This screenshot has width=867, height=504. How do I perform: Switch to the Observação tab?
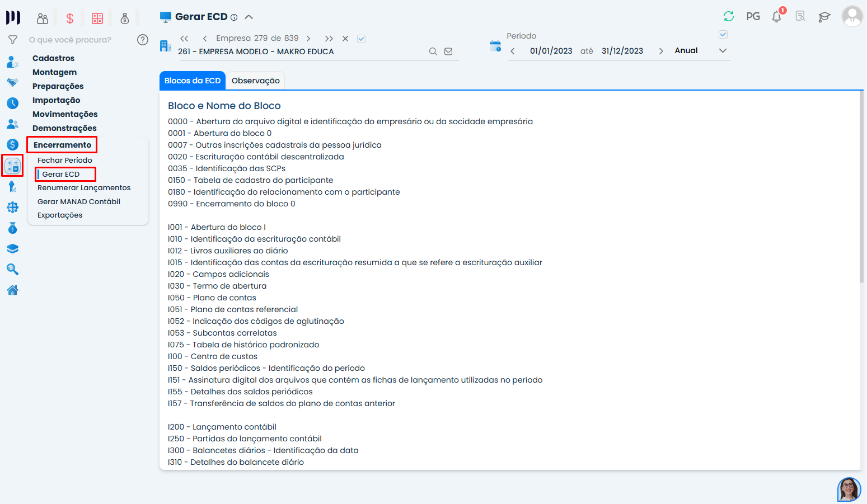(255, 81)
